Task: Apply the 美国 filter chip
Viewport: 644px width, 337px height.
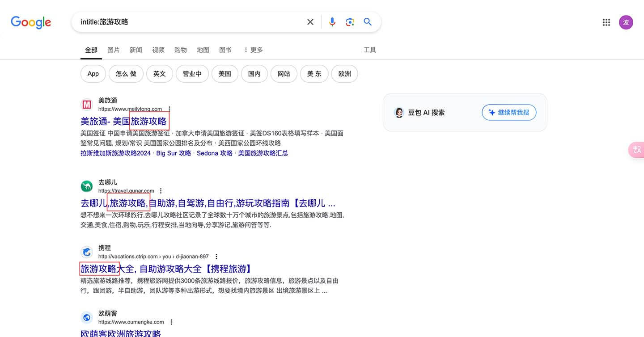Action: (225, 74)
